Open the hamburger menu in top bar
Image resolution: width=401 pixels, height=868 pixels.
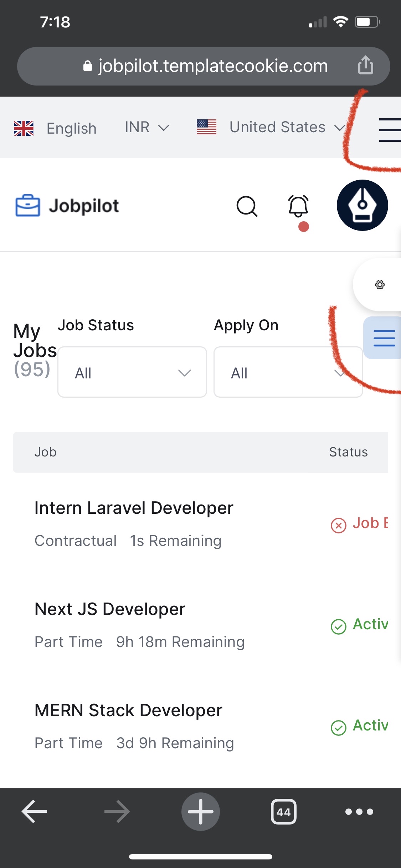390,130
